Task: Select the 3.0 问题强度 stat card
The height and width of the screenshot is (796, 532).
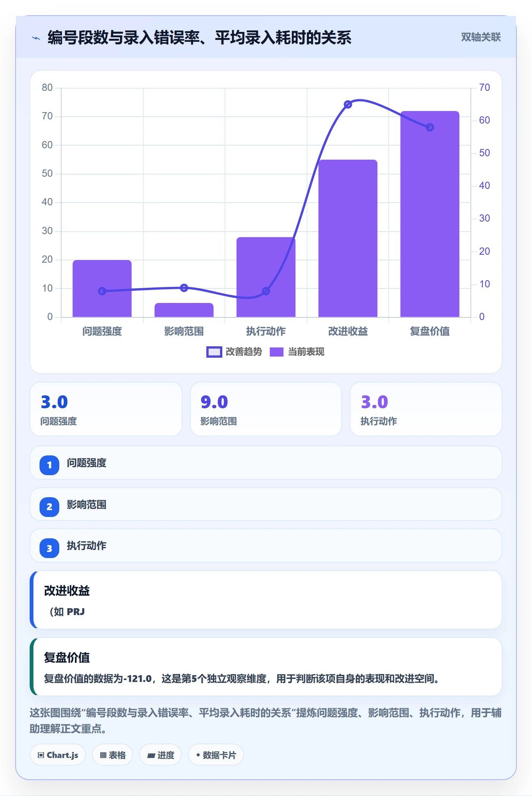Action: 106,409
